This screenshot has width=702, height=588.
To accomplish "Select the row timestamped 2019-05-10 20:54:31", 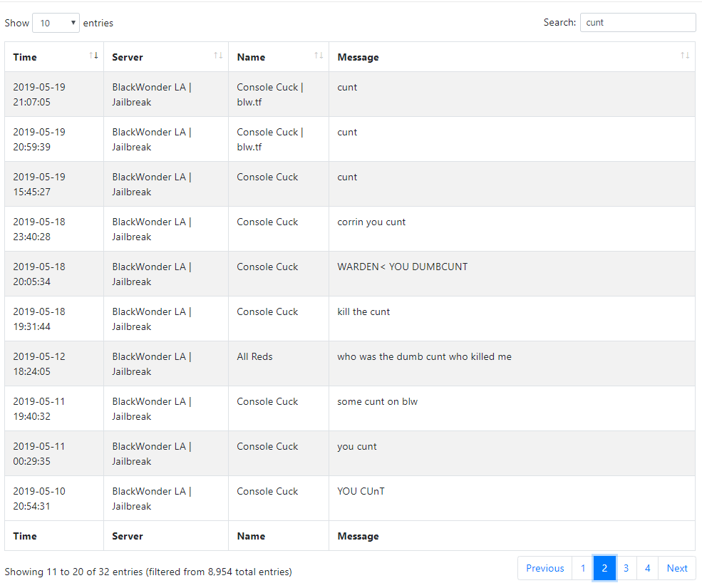I will [350, 498].
